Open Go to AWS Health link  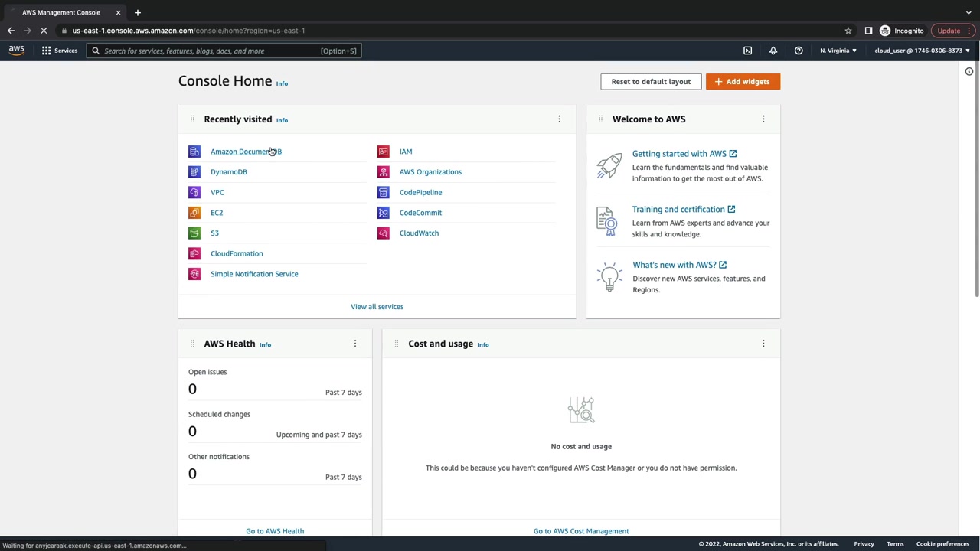point(275,531)
